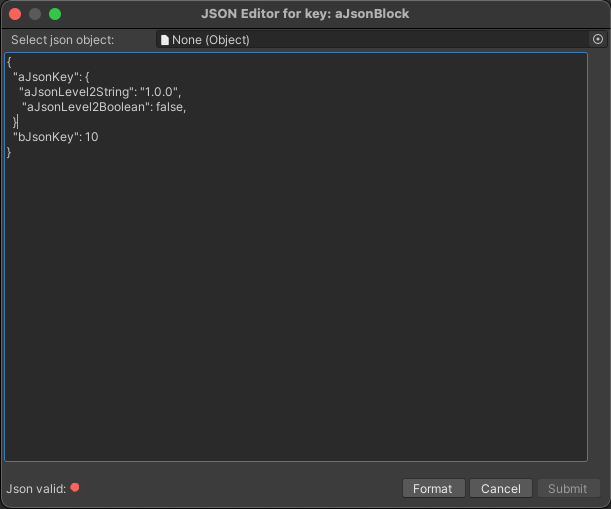Viewport: 611px width, 509px height.
Task: Open the object picker circle icon
Action: point(598,40)
